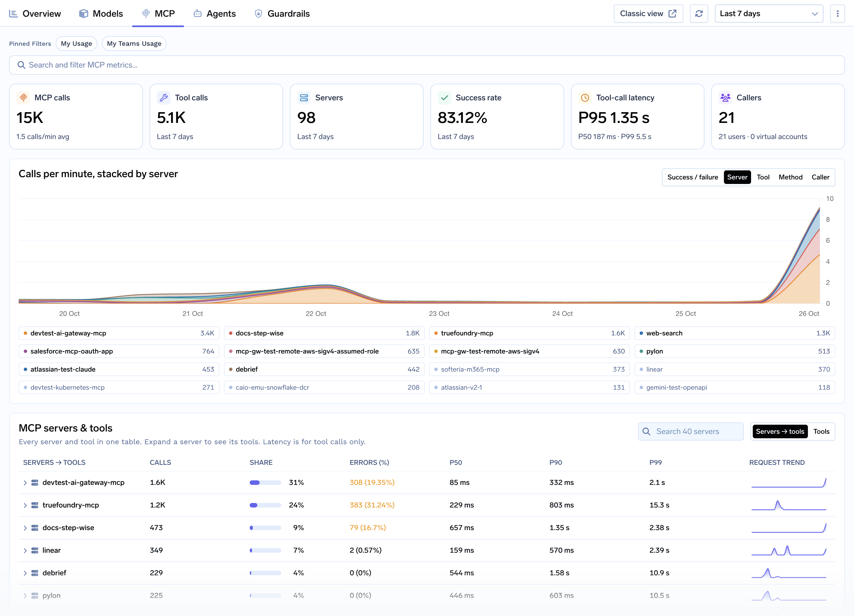Focus the Search and filter MCP metrics field
The image size is (854, 616).
click(427, 65)
